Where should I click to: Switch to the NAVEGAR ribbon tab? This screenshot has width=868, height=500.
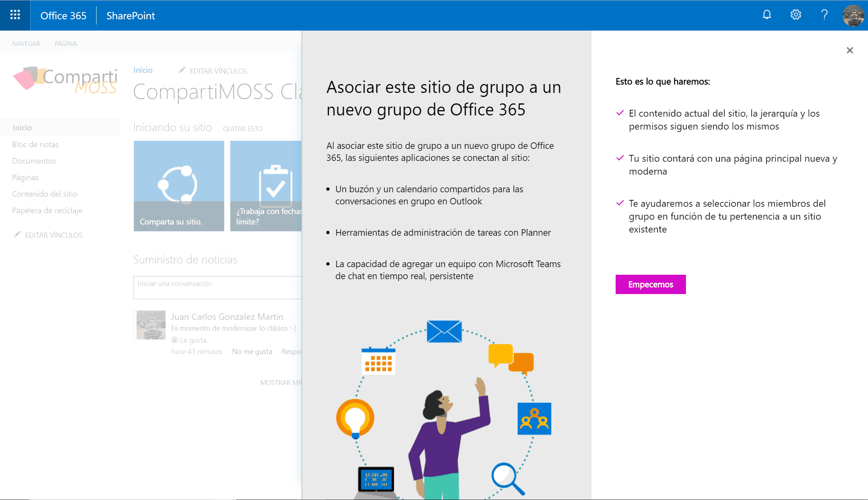[26, 43]
